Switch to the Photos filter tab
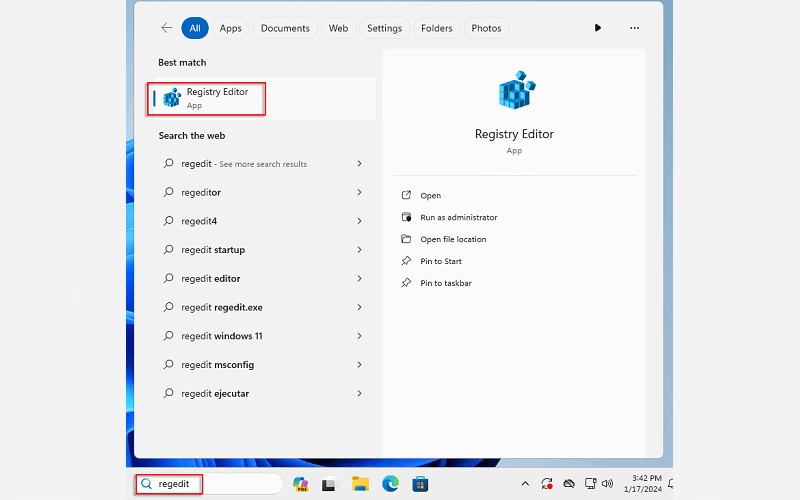The image size is (800, 500). 486,28
